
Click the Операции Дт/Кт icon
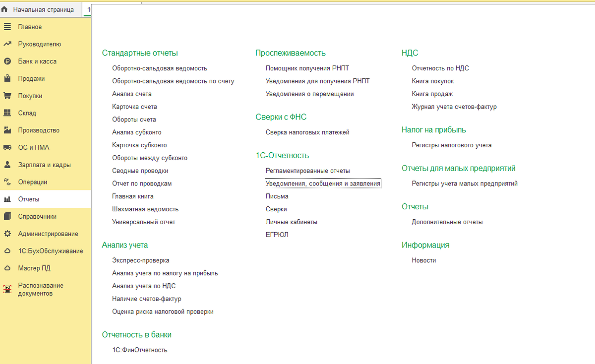click(7, 182)
